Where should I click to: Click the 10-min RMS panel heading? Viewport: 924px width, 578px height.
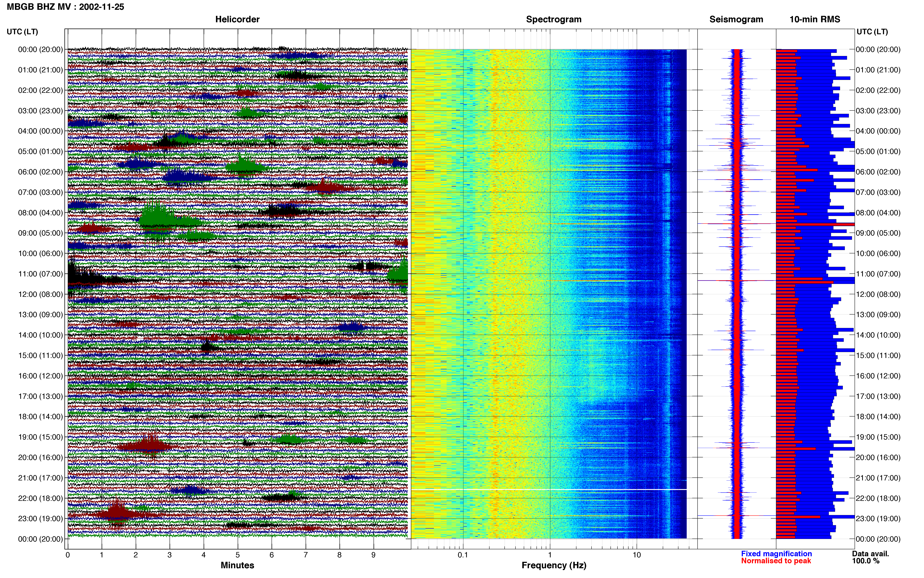point(815,20)
